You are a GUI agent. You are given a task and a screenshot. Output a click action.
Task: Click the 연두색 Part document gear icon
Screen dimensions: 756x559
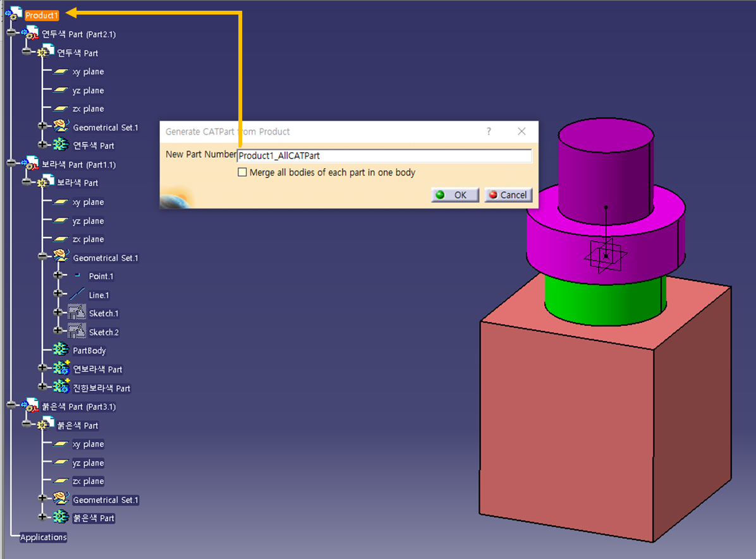(x=46, y=51)
